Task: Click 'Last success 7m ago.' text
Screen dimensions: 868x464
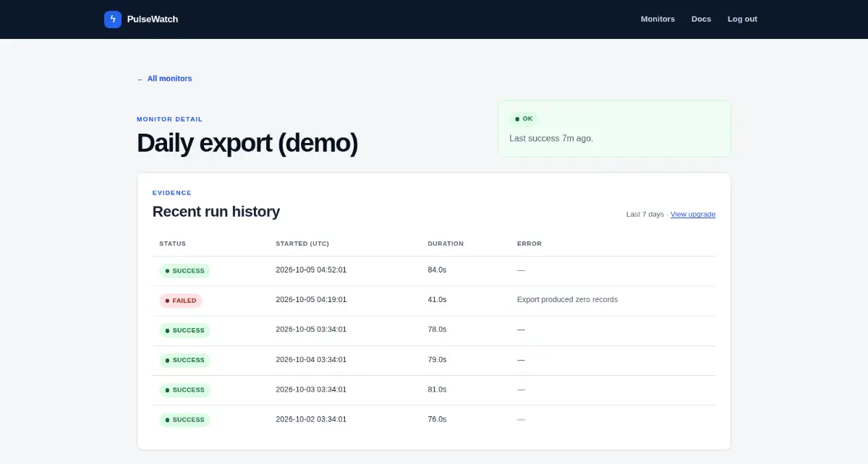Action: point(551,138)
